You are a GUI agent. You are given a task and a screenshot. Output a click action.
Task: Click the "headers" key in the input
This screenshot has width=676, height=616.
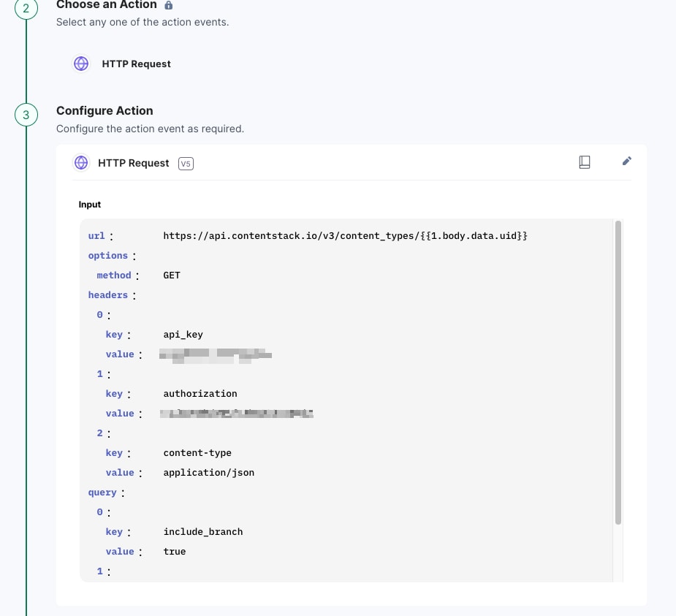coord(108,295)
